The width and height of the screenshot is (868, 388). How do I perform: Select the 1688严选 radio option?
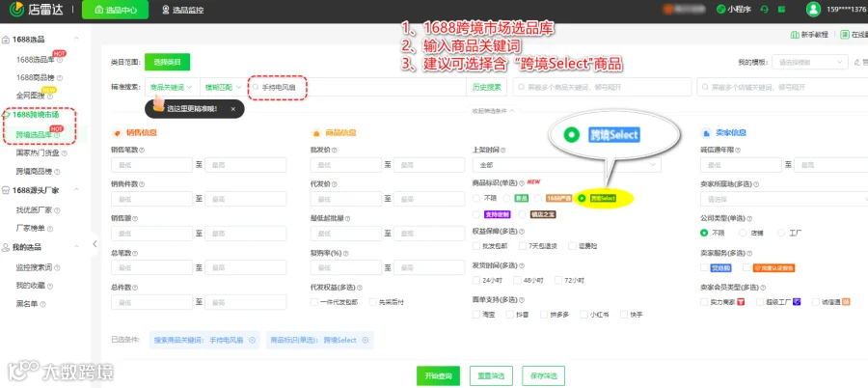[538, 198]
